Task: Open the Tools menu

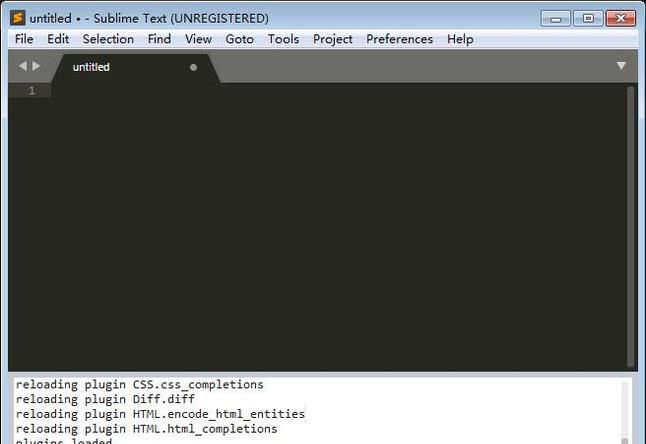Action: [283, 39]
